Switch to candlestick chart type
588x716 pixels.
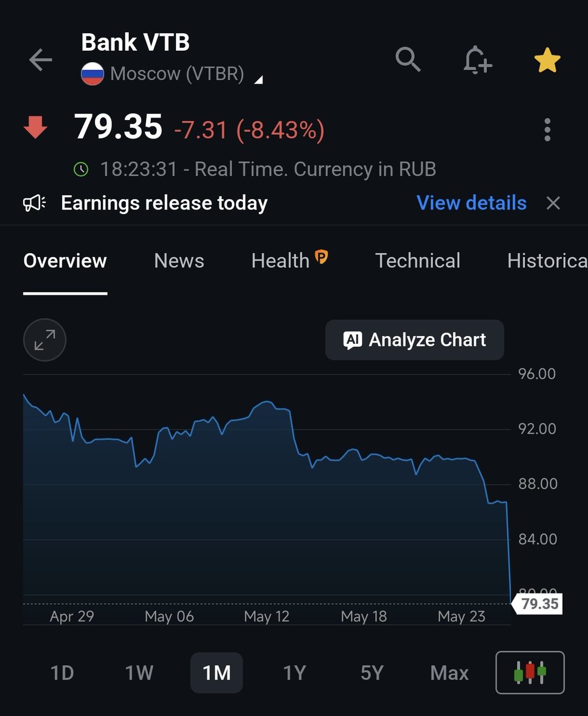click(x=530, y=672)
